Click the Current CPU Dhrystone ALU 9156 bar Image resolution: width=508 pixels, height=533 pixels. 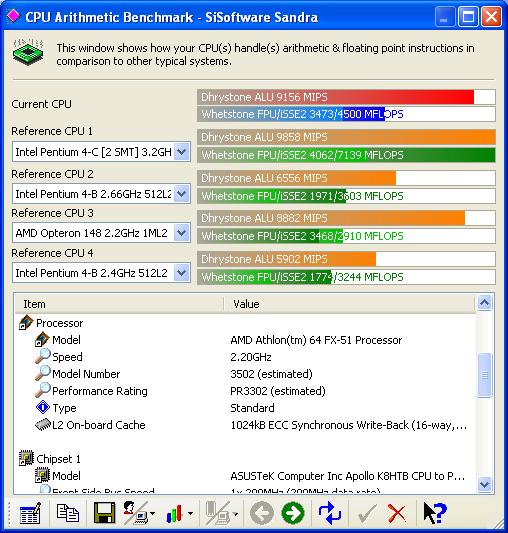(346, 97)
